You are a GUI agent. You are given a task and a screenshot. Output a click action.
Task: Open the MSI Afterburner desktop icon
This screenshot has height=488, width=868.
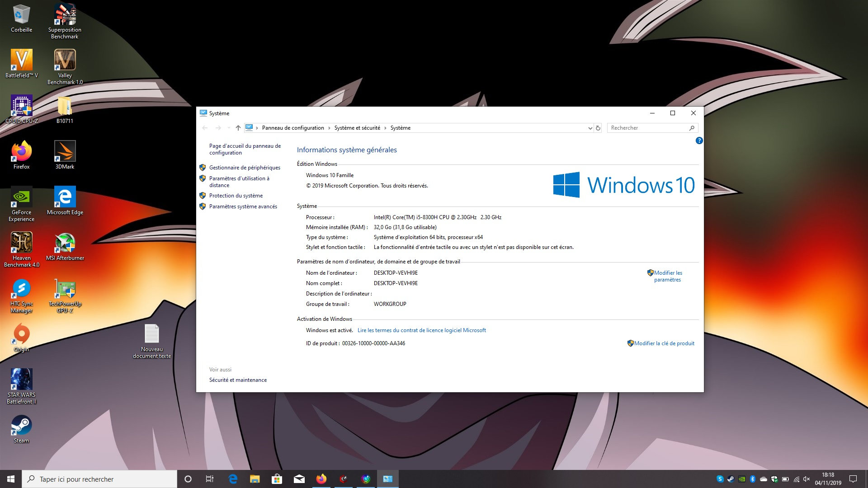click(65, 244)
